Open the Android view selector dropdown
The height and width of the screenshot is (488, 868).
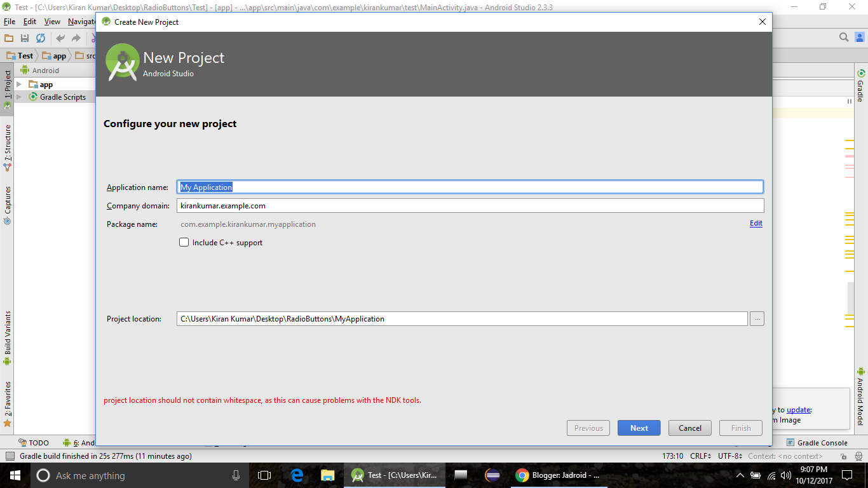click(x=43, y=70)
